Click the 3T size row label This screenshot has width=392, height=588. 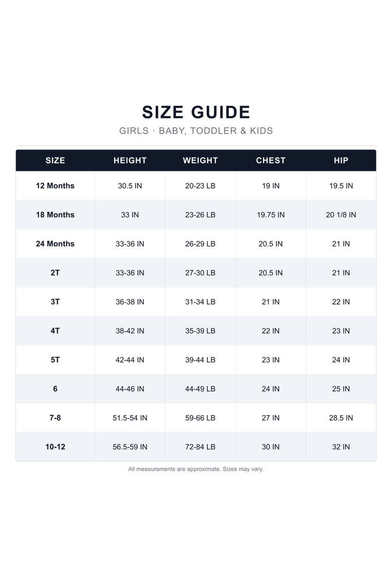point(55,302)
